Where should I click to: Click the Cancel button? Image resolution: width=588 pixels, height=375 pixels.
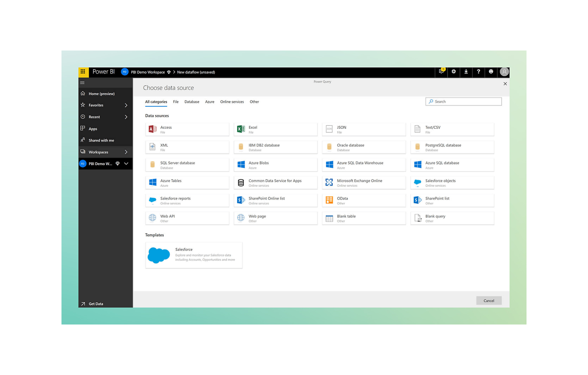489,301
